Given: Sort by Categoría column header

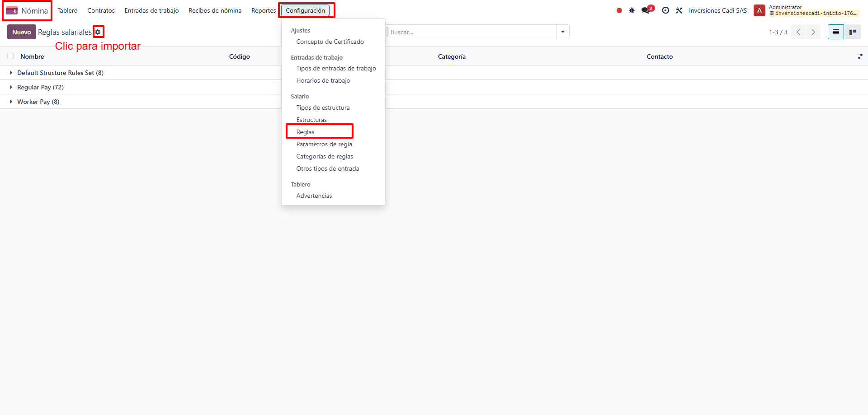Looking at the screenshot, I should 452,56.
